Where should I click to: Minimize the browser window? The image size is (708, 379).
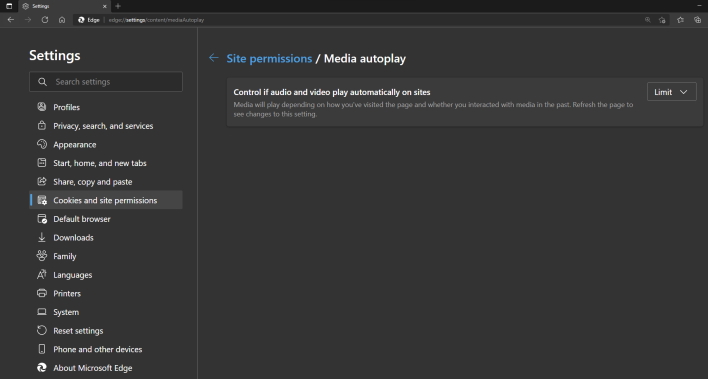(699, 6)
